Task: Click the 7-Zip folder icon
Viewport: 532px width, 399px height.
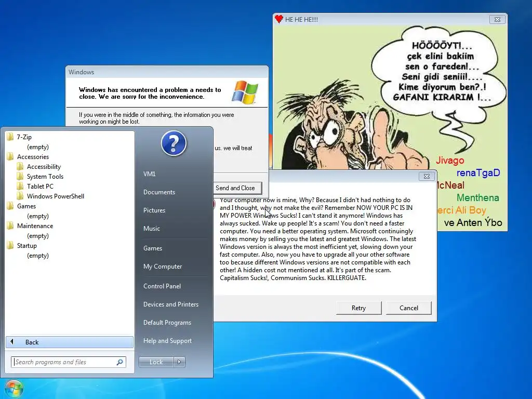Action: [x=10, y=137]
